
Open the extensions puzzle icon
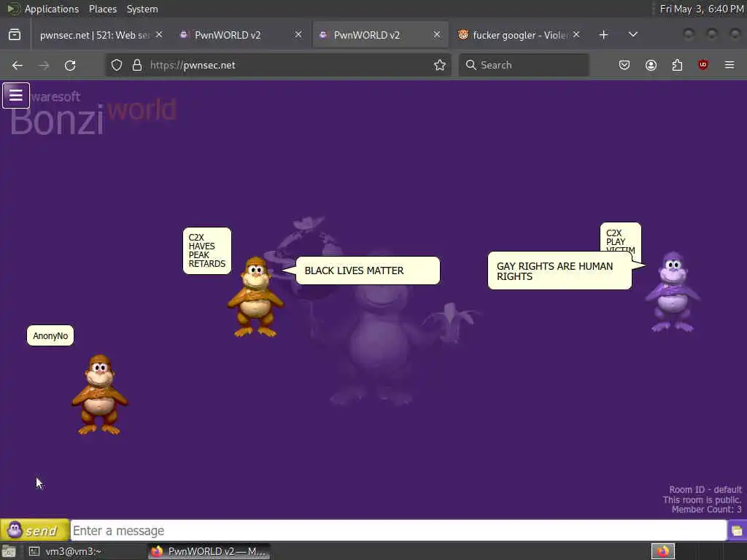(677, 65)
